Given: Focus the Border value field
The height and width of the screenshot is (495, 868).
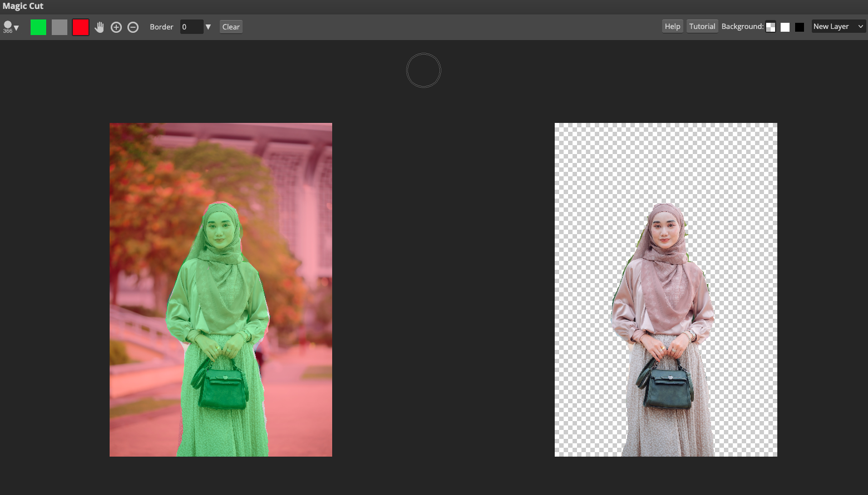Looking at the screenshot, I should pos(191,27).
